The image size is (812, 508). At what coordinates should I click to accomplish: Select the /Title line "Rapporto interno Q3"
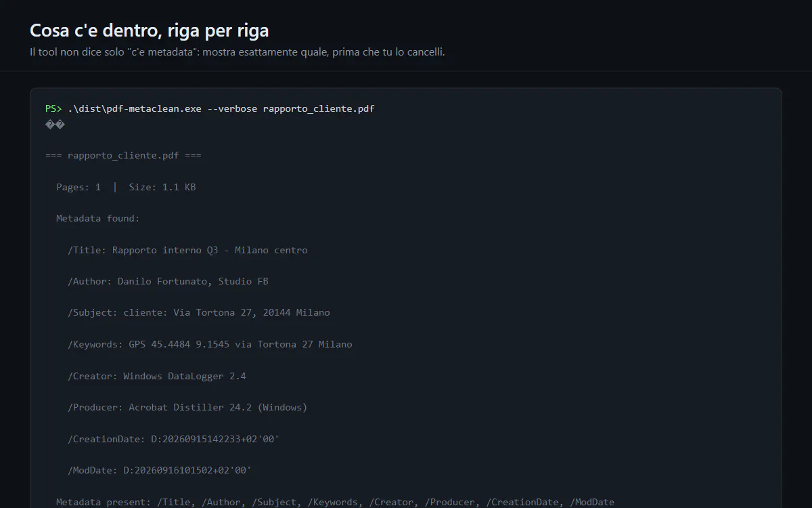pos(187,250)
